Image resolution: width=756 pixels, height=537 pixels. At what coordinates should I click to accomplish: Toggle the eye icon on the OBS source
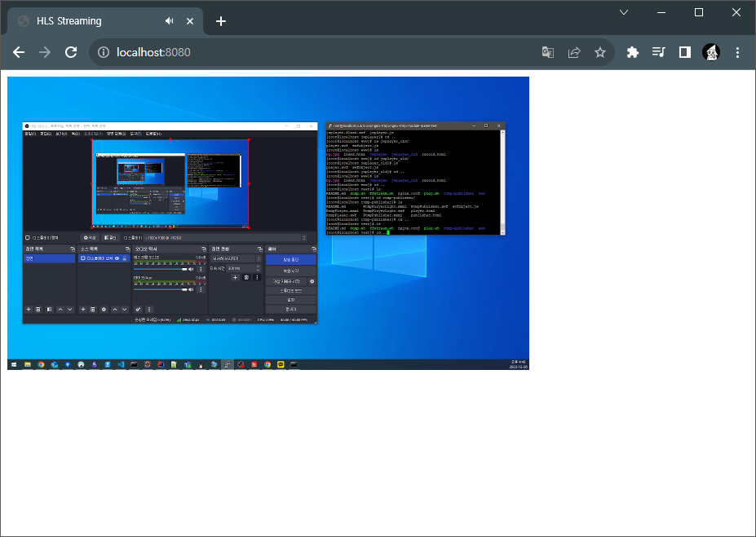click(117, 258)
